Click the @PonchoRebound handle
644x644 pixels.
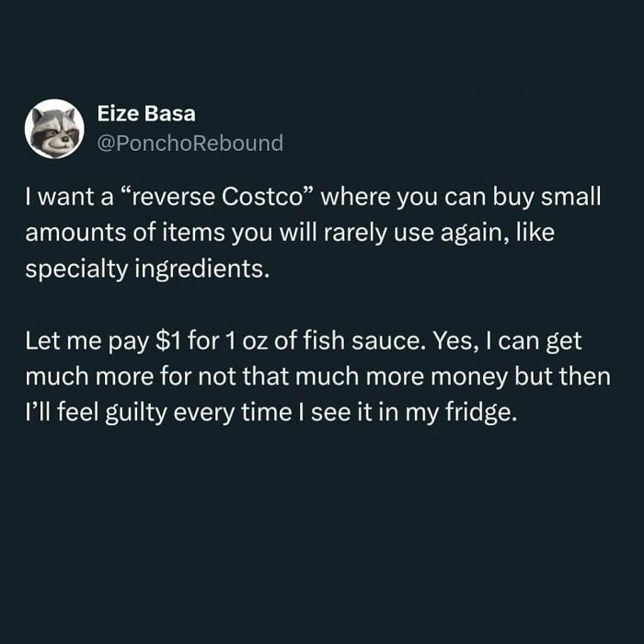point(190,143)
